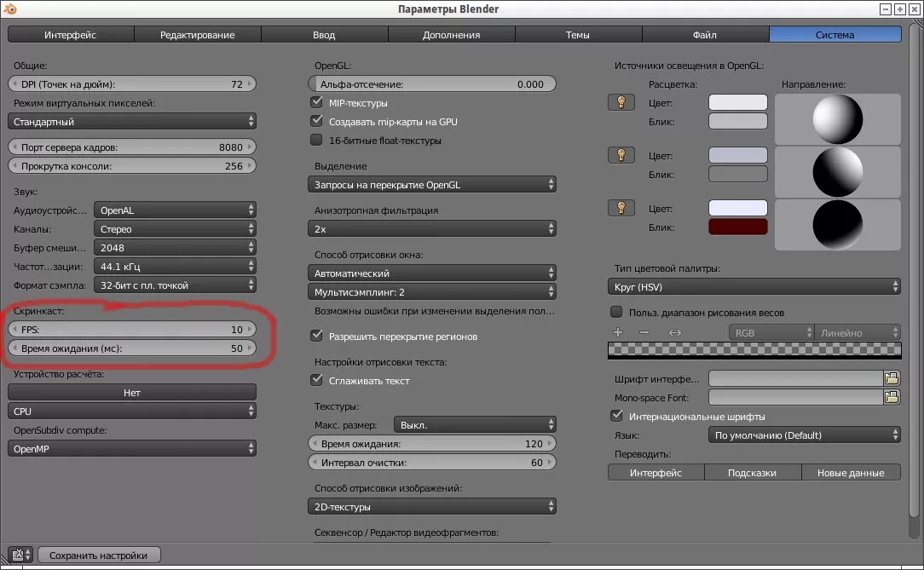The width and height of the screenshot is (924, 570).
Task: Click Mono-space Font path field
Action: click(x=796, y=398)
